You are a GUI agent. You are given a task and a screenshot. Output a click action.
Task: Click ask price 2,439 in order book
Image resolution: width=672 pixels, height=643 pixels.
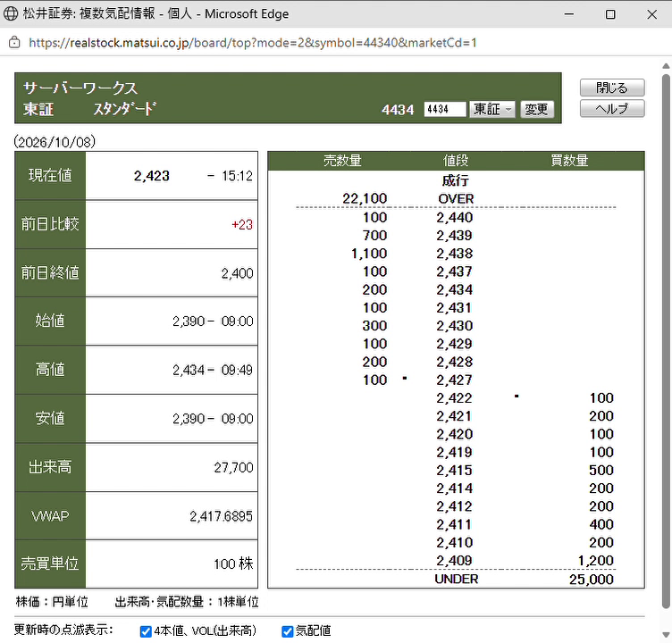pyautogui.click(x=454, y=235)
